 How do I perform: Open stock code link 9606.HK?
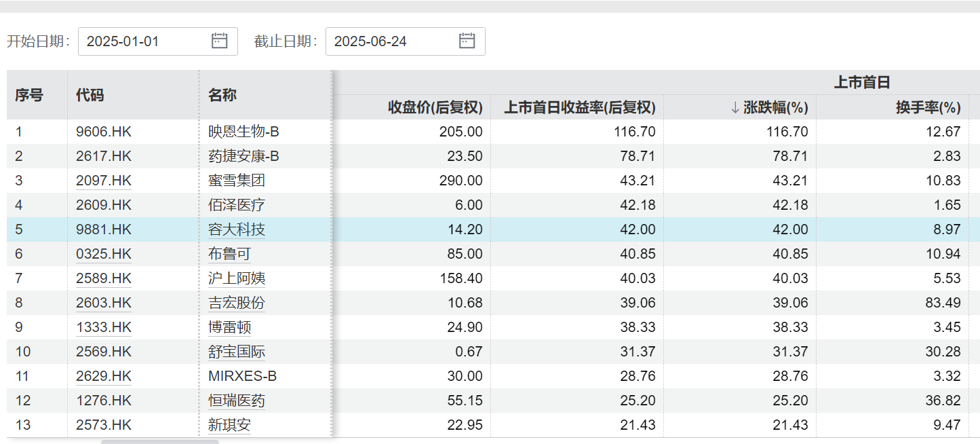104,132
